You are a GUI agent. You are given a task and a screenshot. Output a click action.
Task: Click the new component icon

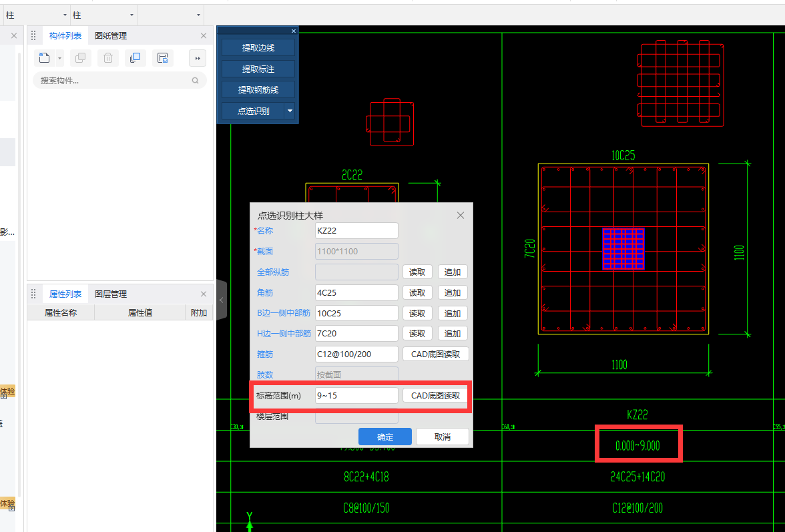pyautogui.click(x=44, y=58)
